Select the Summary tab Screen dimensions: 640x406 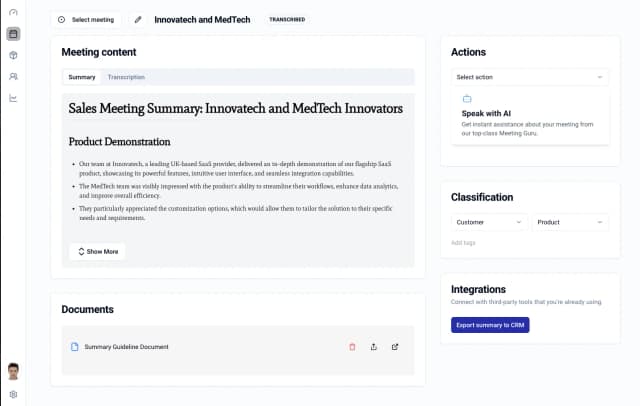tap(82, 77)
